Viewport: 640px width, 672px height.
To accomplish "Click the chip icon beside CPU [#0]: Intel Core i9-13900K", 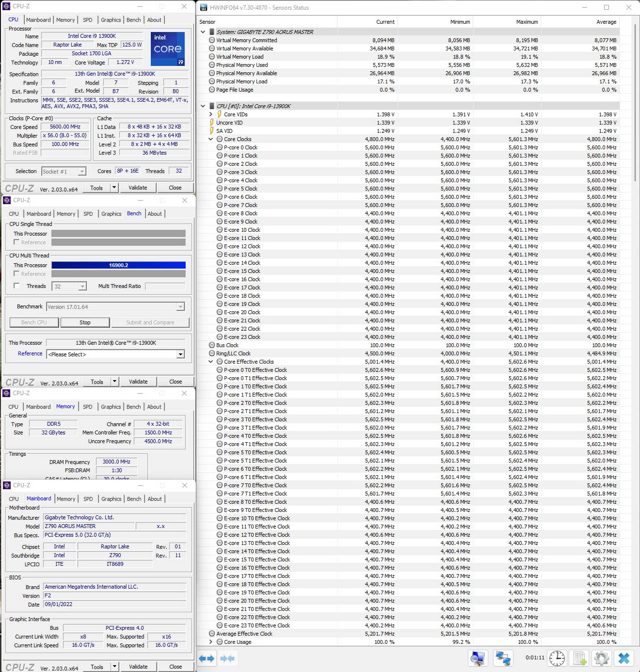I will pyautogui.click(x=212, y=106).
